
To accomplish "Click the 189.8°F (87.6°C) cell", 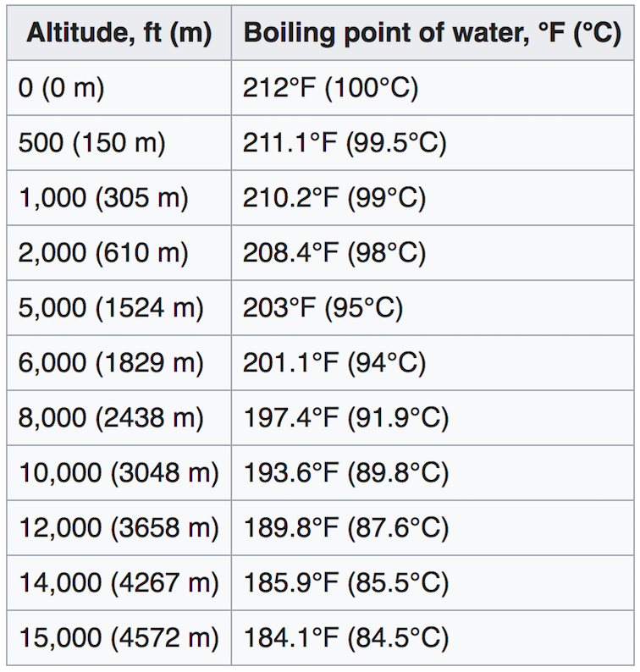I will tap(345, 528).
